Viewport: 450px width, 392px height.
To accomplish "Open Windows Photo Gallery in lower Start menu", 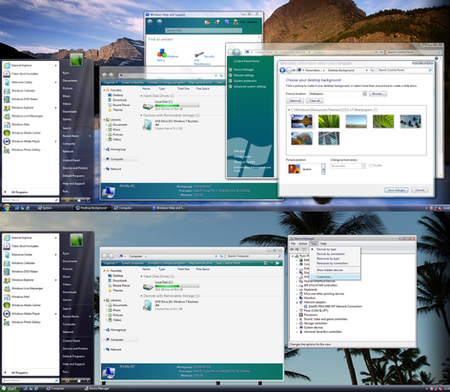I will tap(30, 322).
